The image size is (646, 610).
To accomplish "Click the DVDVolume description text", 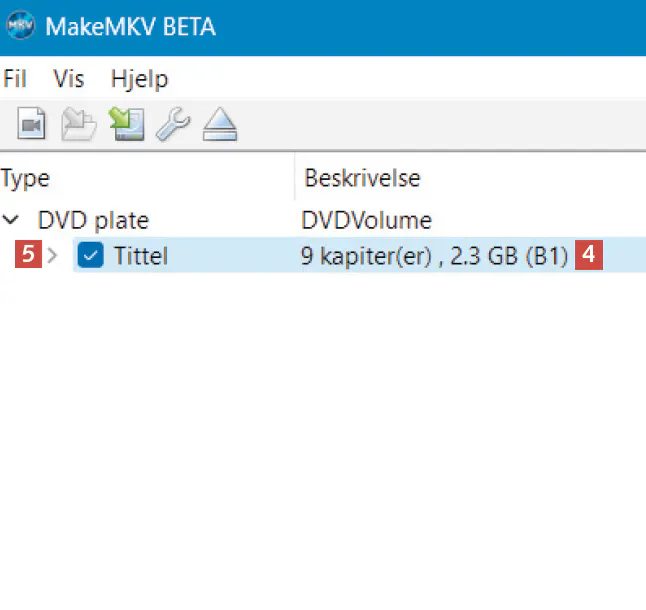I will pyautogui.click(x=366, y=219).
